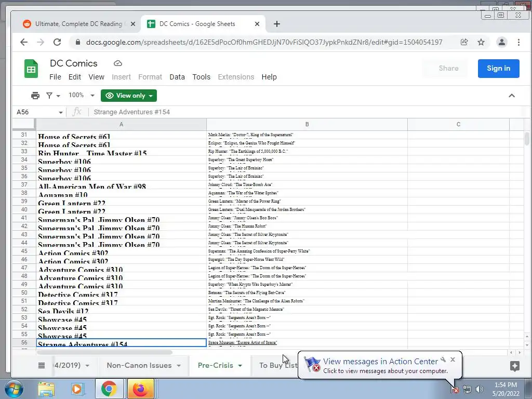The image size is (532, 399).
Task: Select column A header
Action: pyautogui.click(x=121, y=125)
